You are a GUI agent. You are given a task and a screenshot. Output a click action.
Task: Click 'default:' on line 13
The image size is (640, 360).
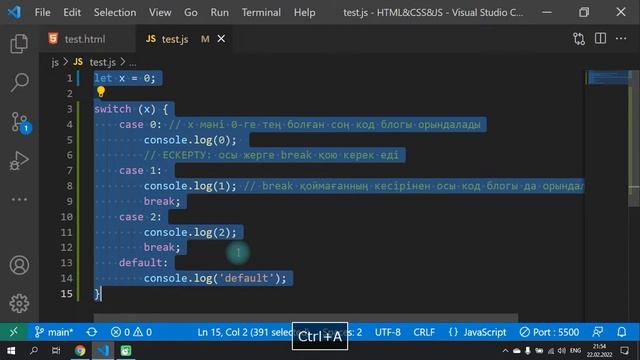pos(143,263)
